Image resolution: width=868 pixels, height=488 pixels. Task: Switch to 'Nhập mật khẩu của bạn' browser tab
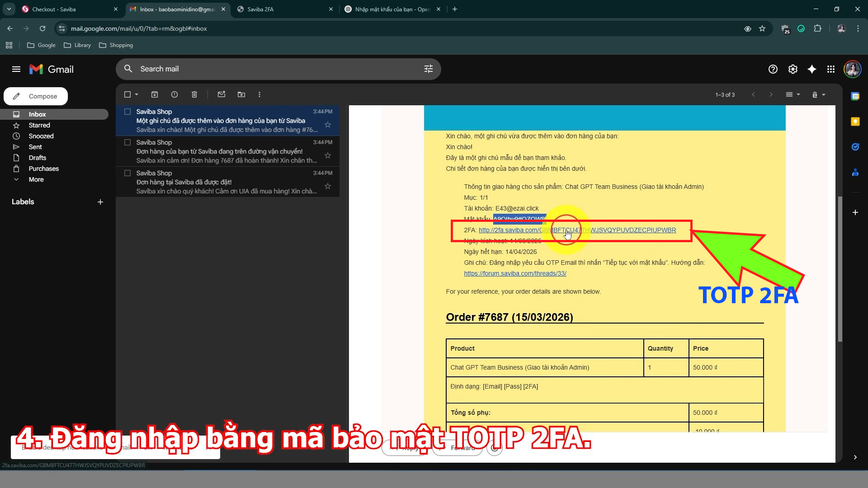392,9
